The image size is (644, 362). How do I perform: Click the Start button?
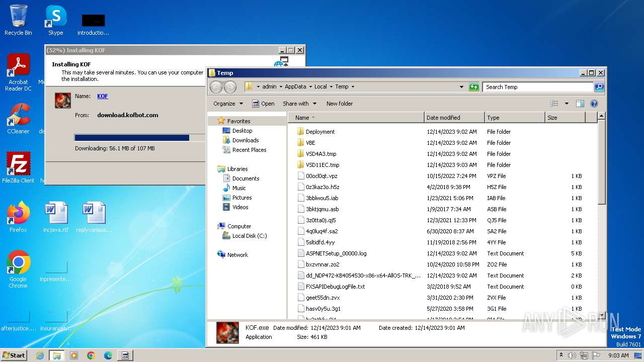tap(14, 355)
